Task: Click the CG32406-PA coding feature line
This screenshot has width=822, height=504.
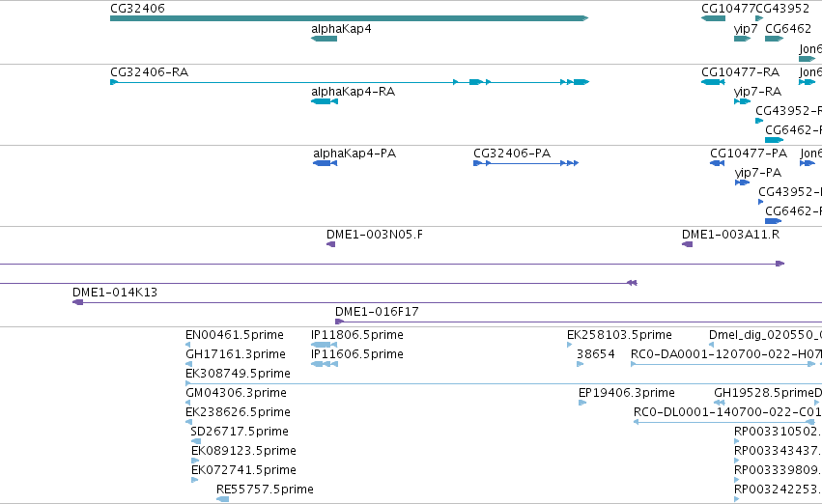Action: pos(525,163)
